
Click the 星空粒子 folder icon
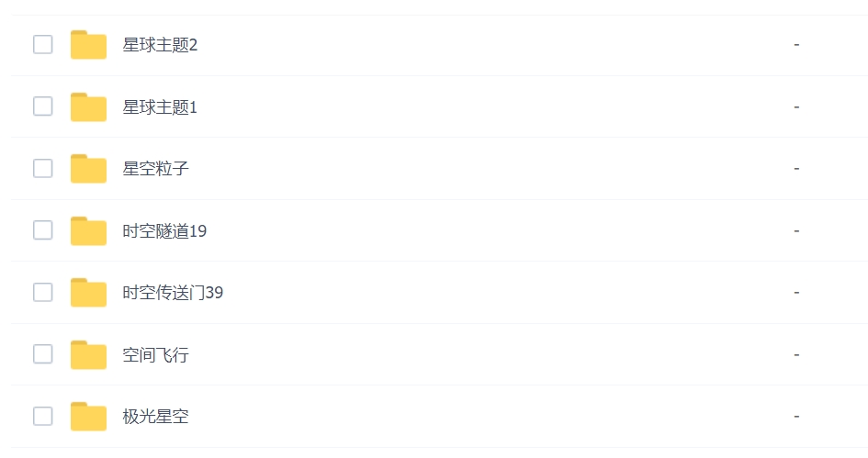click(88, 169)
